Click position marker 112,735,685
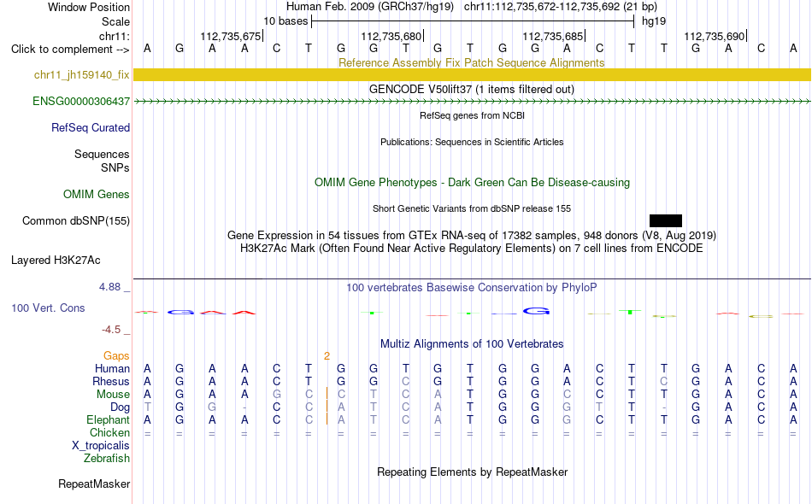Screen dimensions: 812x504 pos(552,36)
